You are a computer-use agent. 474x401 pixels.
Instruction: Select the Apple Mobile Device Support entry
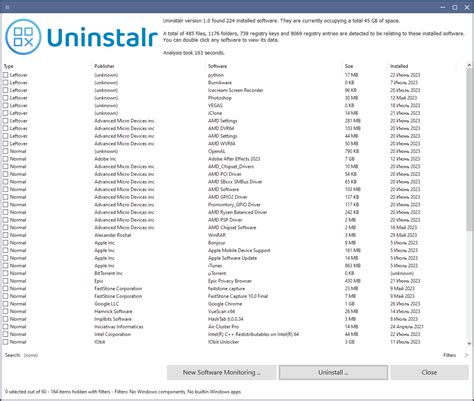(x=239, y=250)
